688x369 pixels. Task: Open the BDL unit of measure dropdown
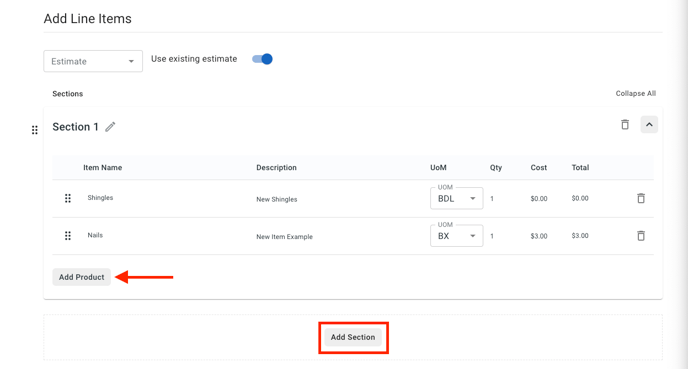pyautogui.click(x=456, y=198)
